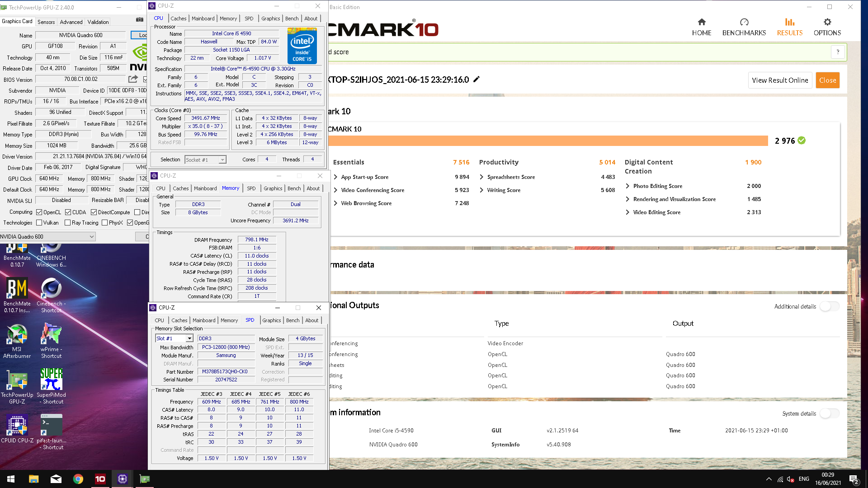Image resolution: width=868 pixels, height=488 pixels.
Task: Open Slot #1 memory slot dropdown
Action: pyautogui.click(x=174, y=338)
